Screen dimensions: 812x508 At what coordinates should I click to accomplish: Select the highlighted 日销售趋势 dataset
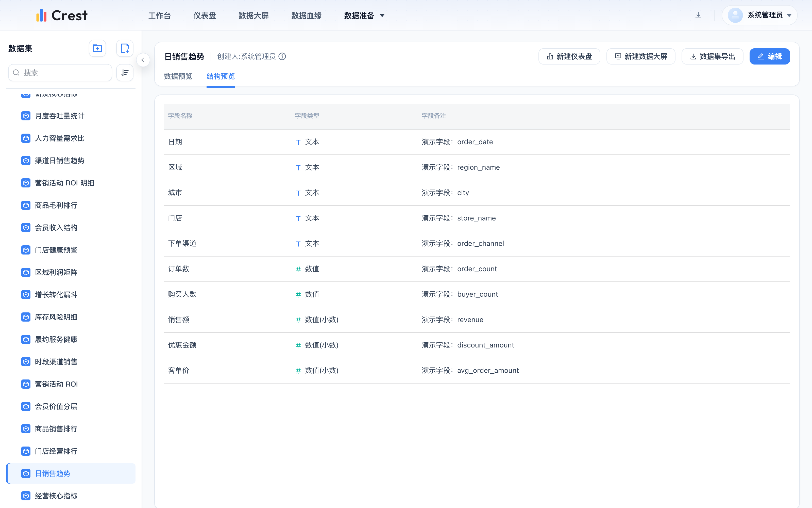tap(71, 473)
